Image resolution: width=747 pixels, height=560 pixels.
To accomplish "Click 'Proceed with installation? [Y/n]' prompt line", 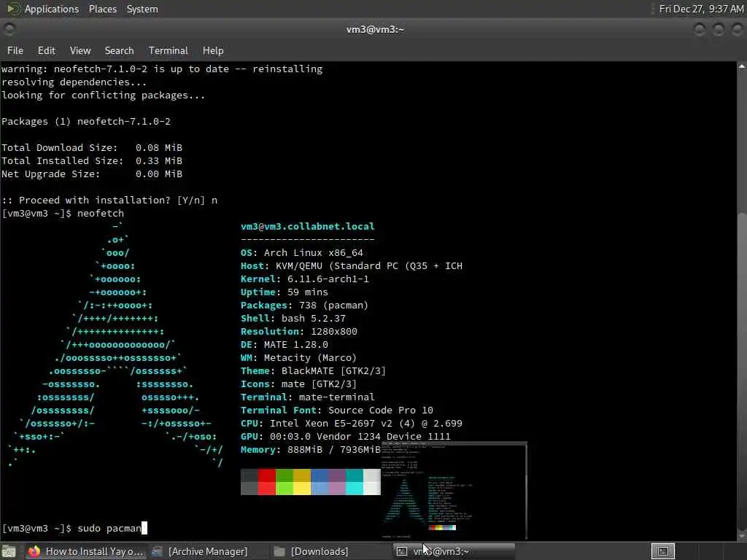I will click(109, 201).
